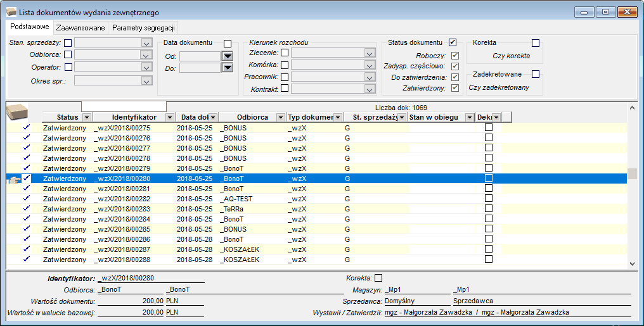Select row _wzX/2018/00285 identifier

[122, 229]
